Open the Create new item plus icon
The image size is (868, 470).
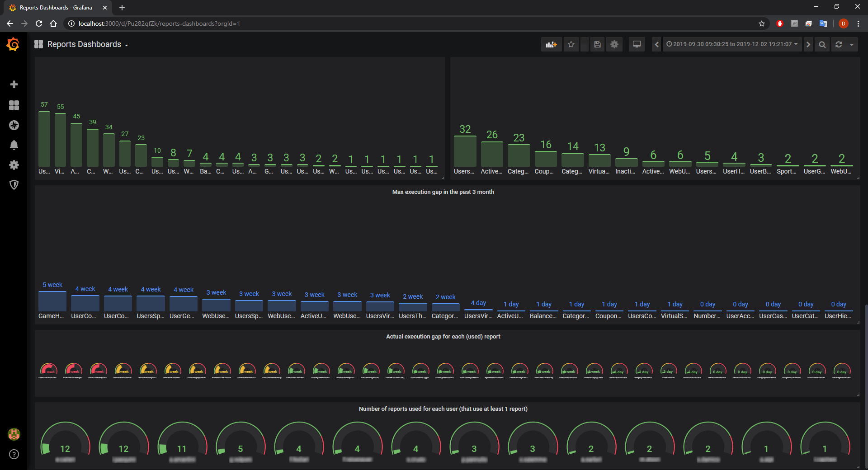pos(14,85)
